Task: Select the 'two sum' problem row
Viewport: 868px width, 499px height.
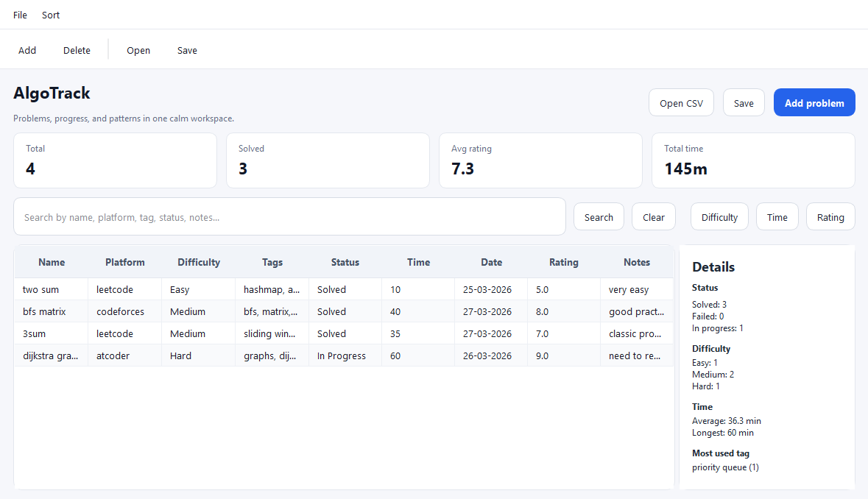Action: [x=294, y=289]
